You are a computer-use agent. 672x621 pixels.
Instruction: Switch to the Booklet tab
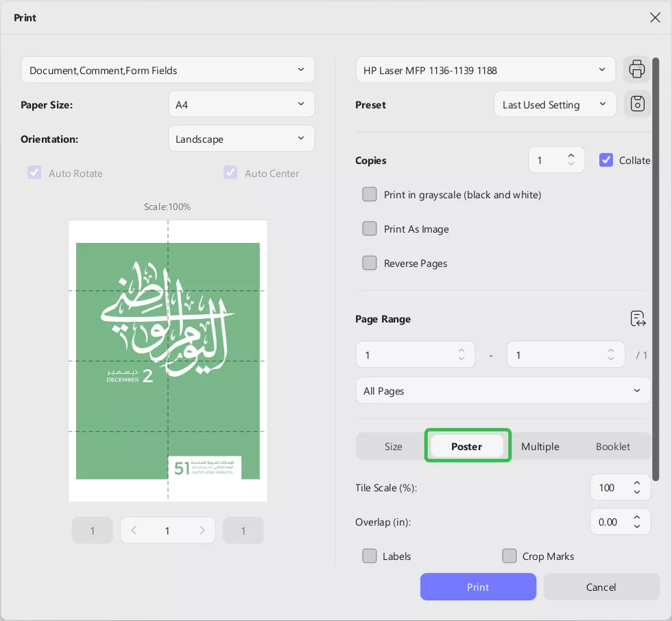(614, 446)
